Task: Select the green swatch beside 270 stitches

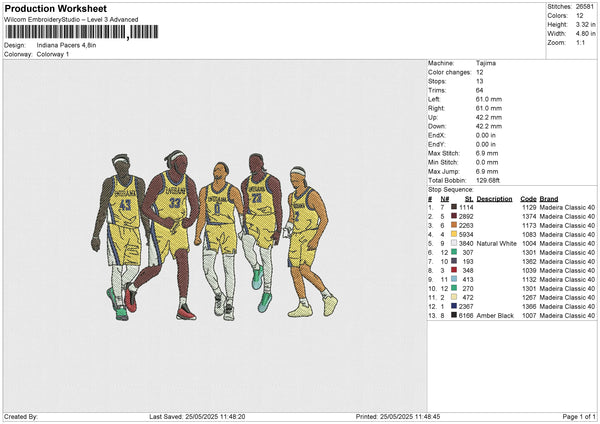Action: (x=454, y=288)
